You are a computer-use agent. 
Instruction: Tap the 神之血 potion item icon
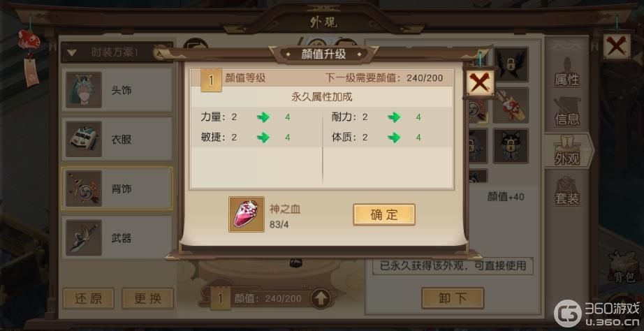click(x=247, y=214)
